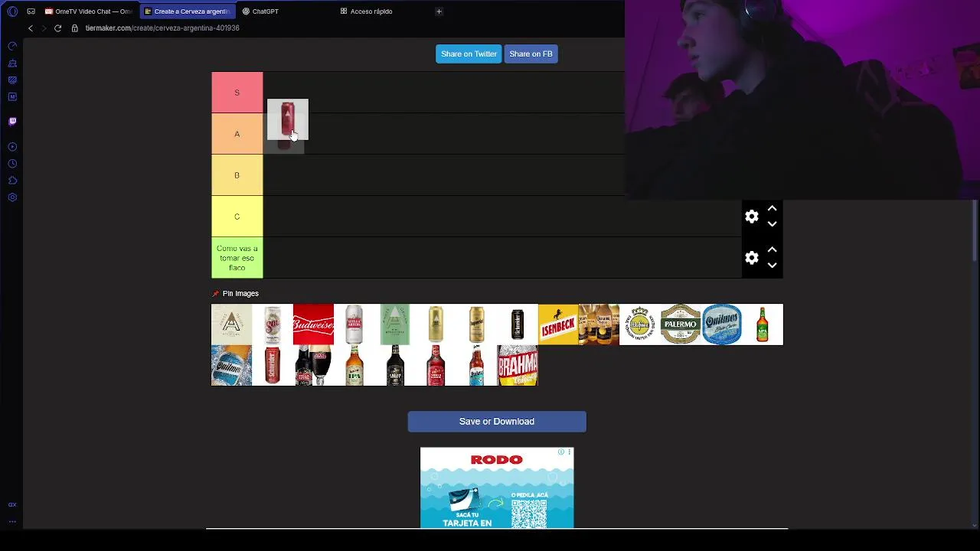The width and height of the screenshot is (980, 551).
Task: Select the Warsteiner crown logo image
Action: click(640, 324)
